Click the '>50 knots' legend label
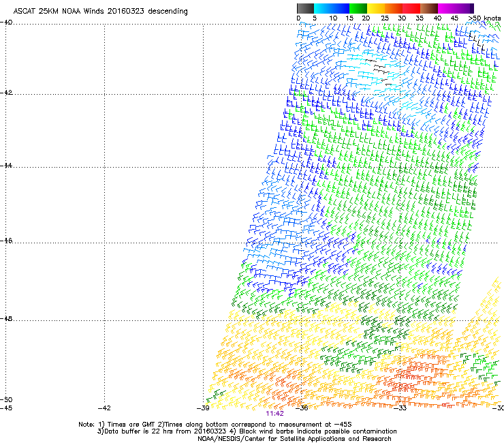The image size is (504, 443). click(484, 18)
